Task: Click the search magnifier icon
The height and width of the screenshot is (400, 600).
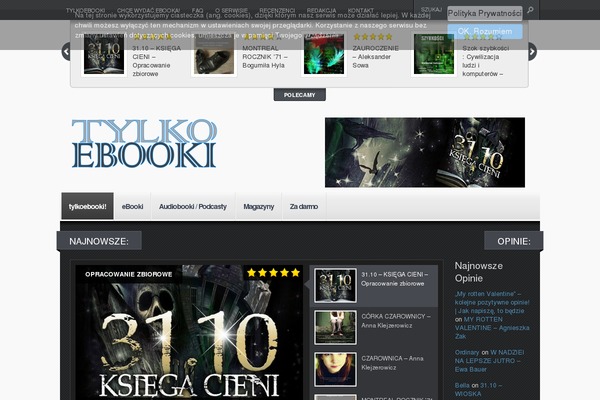Action: [x=530, y=10]
